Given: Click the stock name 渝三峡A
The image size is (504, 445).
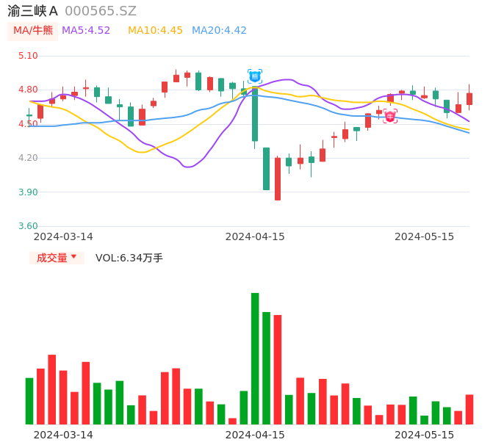Looking at the screenshot, I should pos(32,11).
